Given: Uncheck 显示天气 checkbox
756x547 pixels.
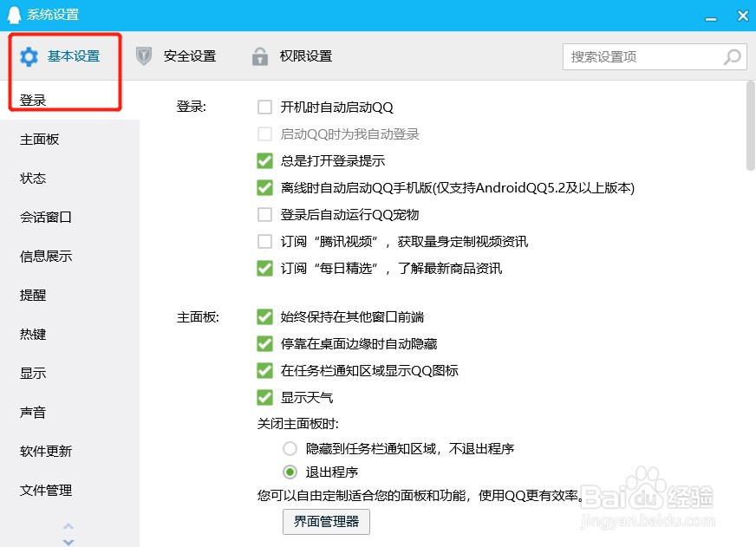Looking at the screenshot, I should (x=264, y=398).
